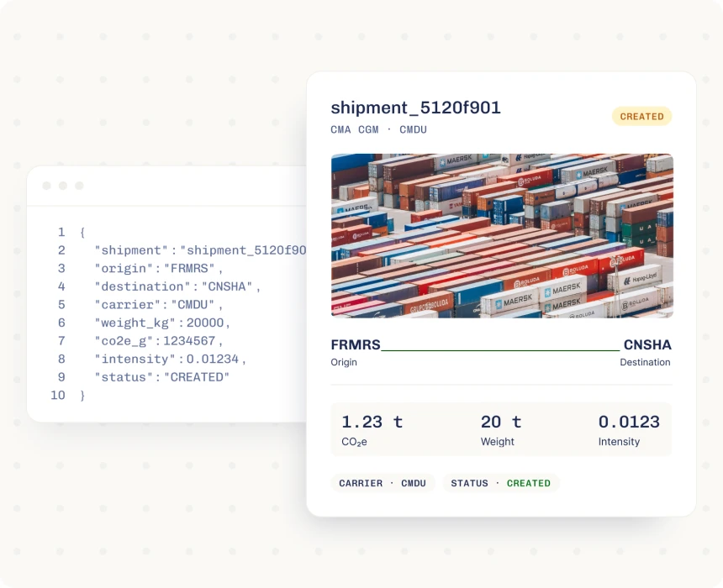723x588 pixels.
Task: Click the middle window control dot in code window
Action: pyautogui.click(x=63, y=186)
